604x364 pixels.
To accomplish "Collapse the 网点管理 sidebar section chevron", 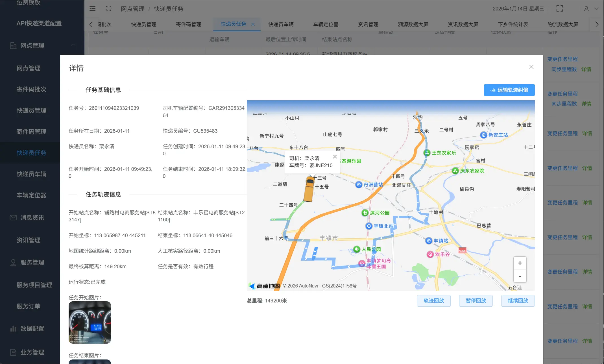I will [x=74, y=45].
